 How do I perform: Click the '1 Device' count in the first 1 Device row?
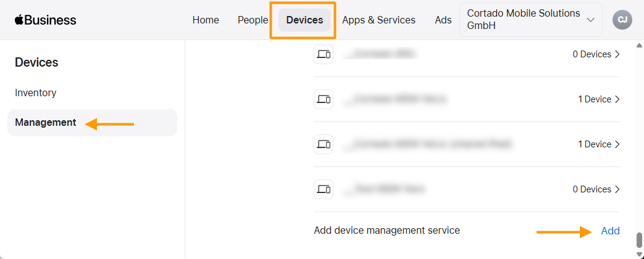coord(595,99)
